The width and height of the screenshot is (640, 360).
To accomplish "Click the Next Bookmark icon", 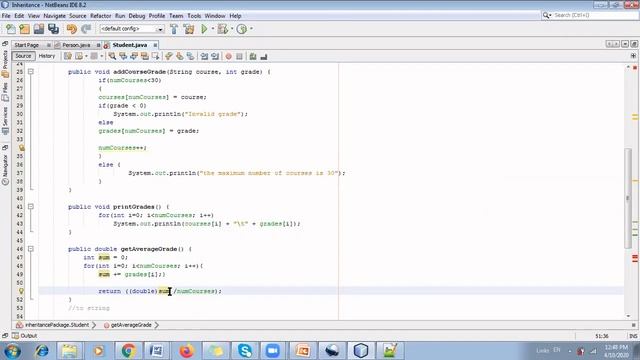I will (180, 56).
